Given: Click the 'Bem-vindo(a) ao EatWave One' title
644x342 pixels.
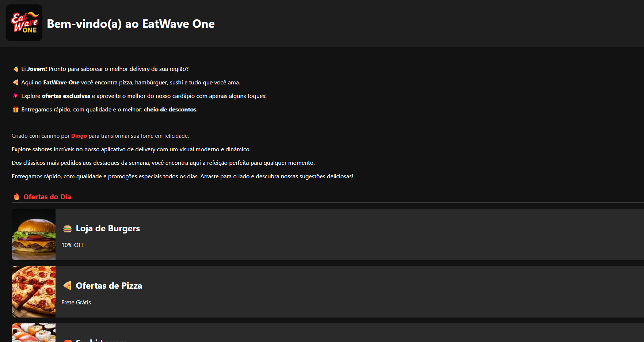Looking at the screenshot, I should click(131, 24).
